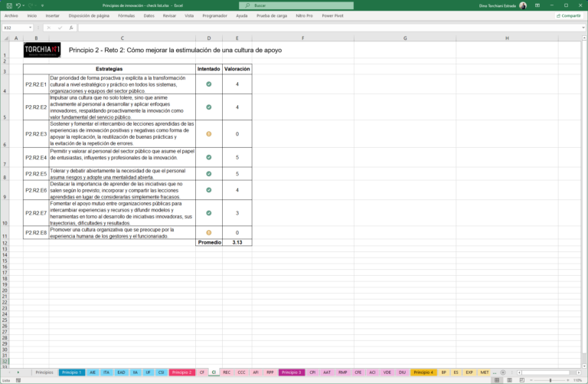Open the Programador ribbon tab

[215, 16]
